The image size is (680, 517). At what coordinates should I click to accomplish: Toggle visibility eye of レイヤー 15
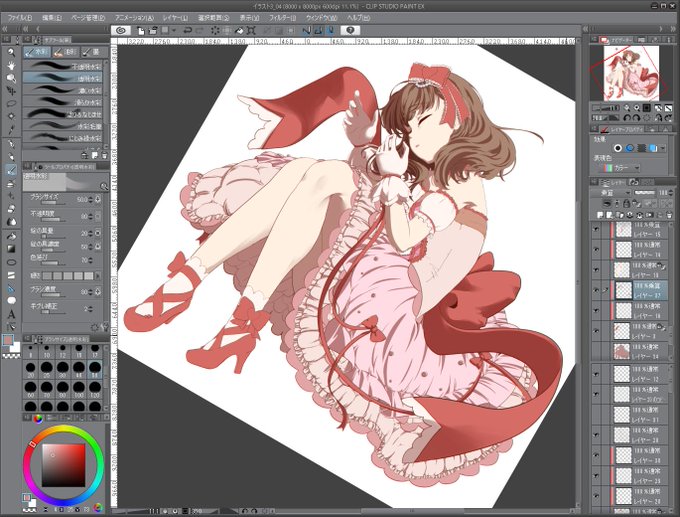coord(596,229)
